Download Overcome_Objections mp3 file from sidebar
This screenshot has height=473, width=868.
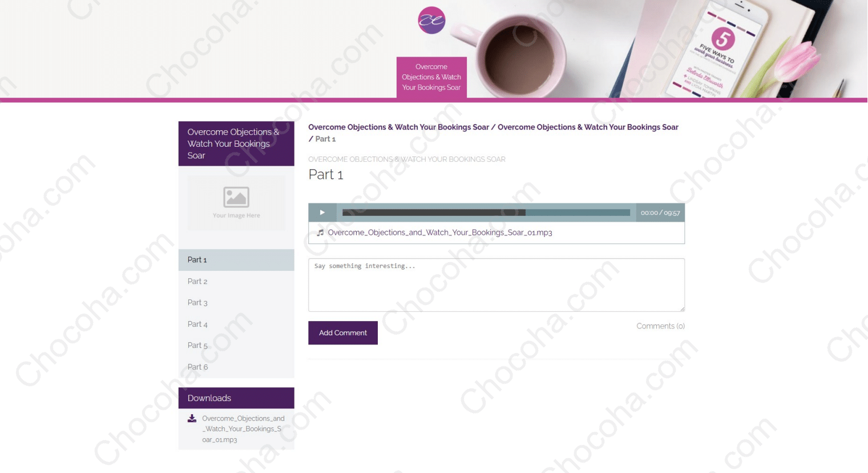[243, 429]
